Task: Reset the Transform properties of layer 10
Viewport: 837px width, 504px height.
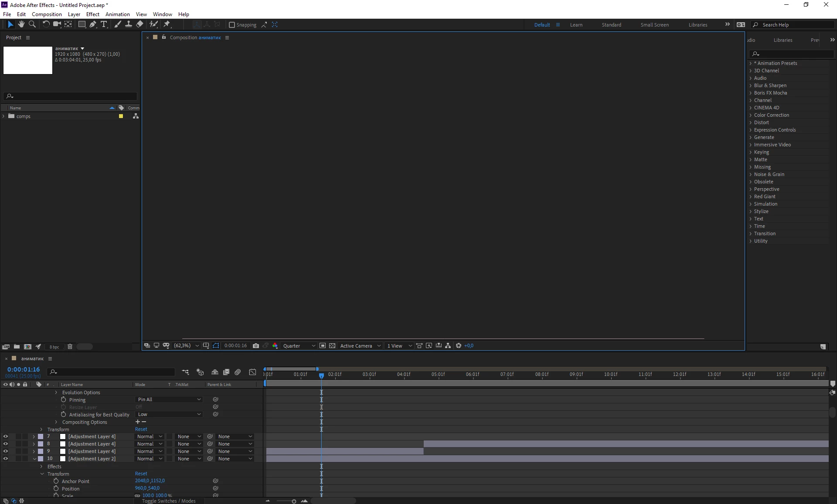Action: pos(141,474)
